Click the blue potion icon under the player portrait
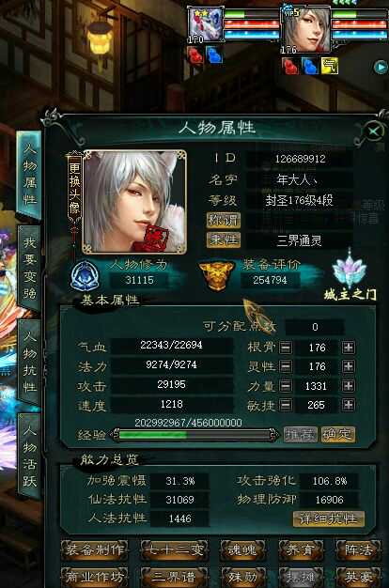 [x=310, y=66]
